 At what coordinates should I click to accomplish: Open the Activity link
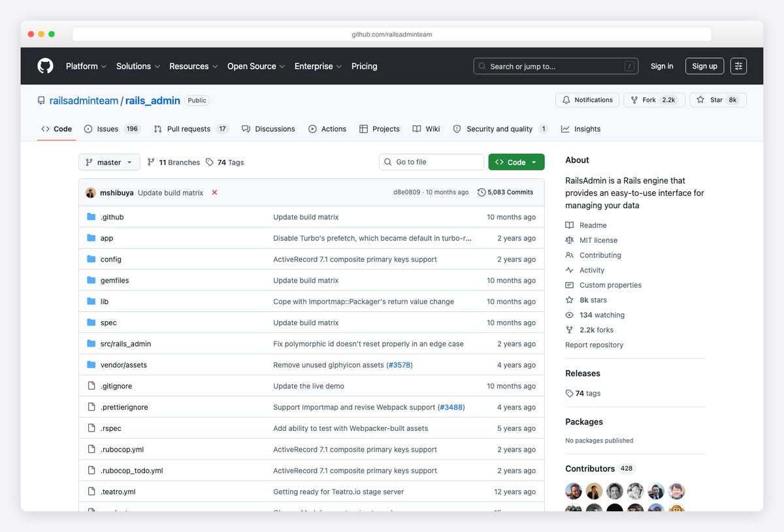click(585, 270)
